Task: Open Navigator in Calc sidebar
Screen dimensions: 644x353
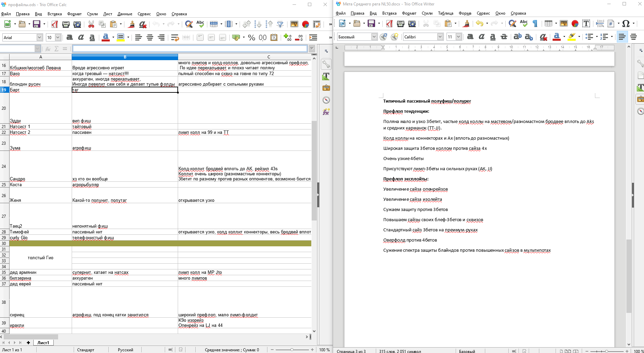Action: coord(326,100)
